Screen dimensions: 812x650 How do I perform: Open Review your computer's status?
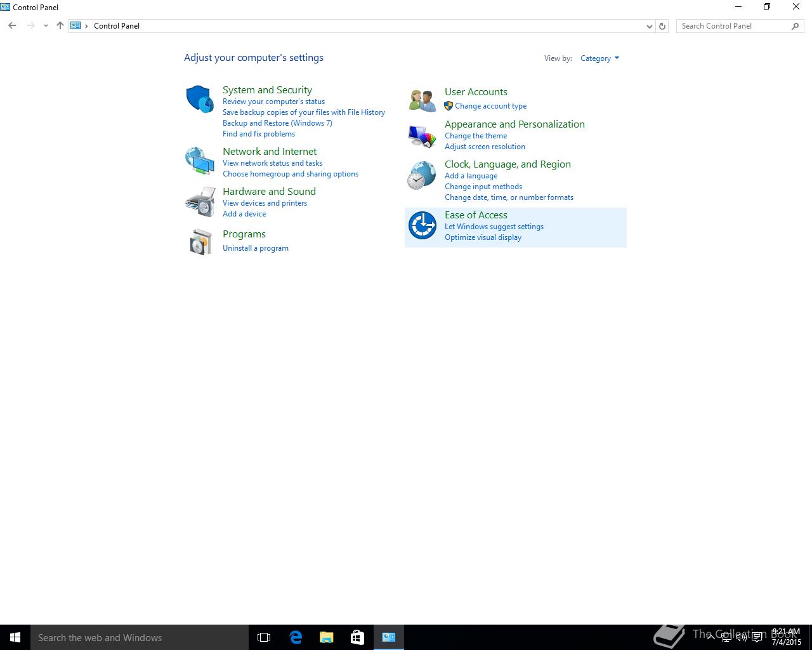(273, 102)
